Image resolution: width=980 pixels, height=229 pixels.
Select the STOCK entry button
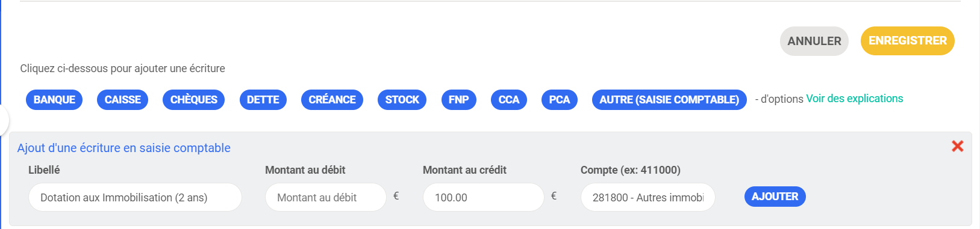tap(402, 100)
